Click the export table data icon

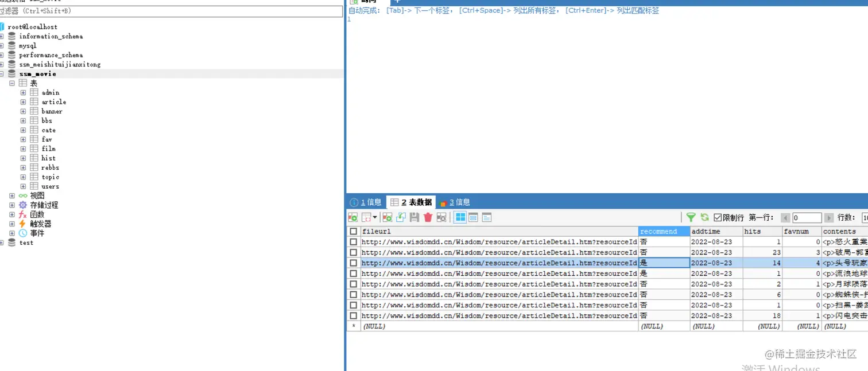point(352,217)
